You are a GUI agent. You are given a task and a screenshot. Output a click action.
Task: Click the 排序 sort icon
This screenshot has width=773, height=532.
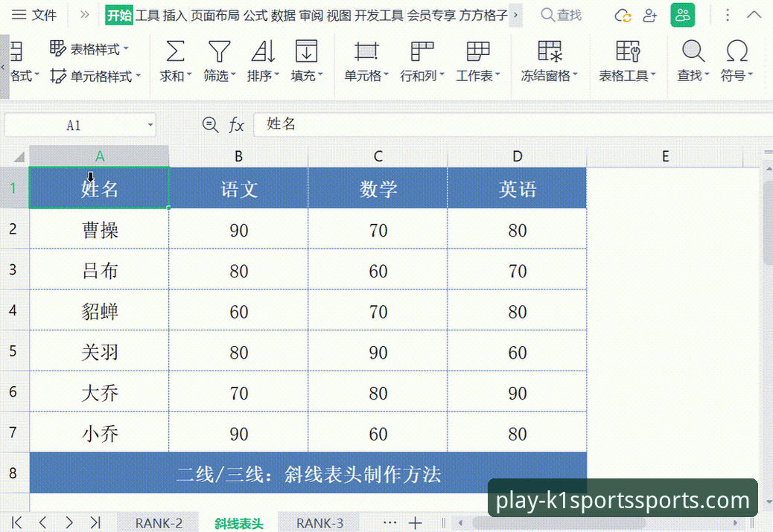pyautogui.click(x=264, y=51)
